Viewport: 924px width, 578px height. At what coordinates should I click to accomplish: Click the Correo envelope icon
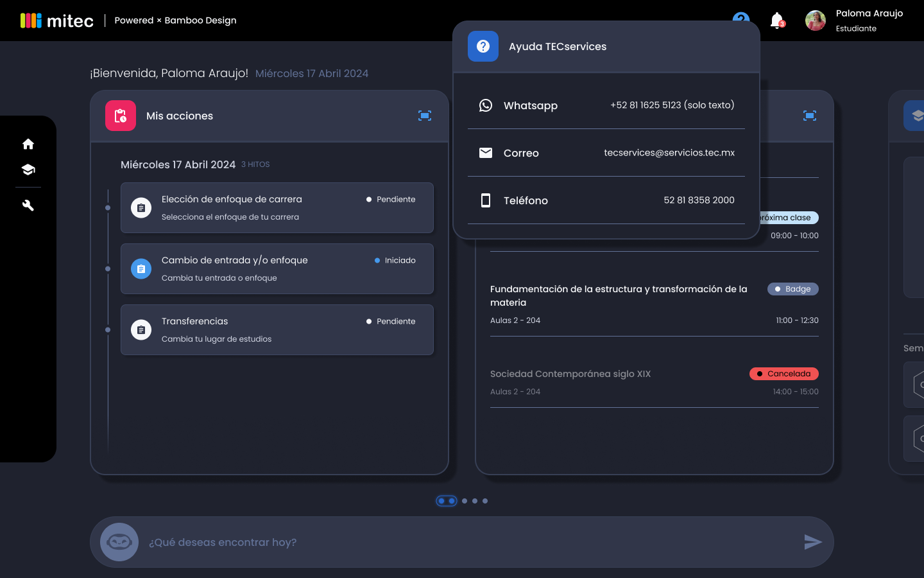pos(486,153)
